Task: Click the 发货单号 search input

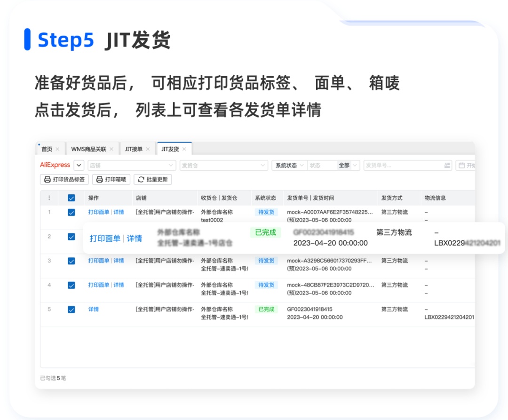Action: [x=408, y=166]
